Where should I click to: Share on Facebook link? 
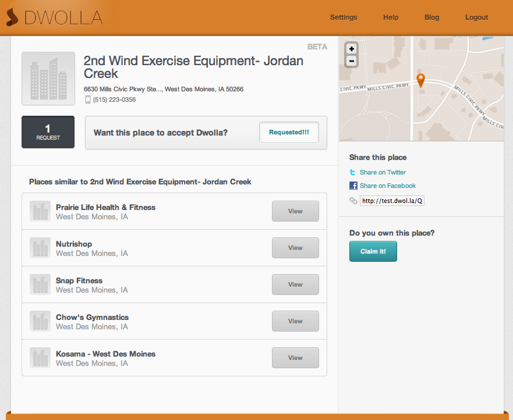point(388,186)
